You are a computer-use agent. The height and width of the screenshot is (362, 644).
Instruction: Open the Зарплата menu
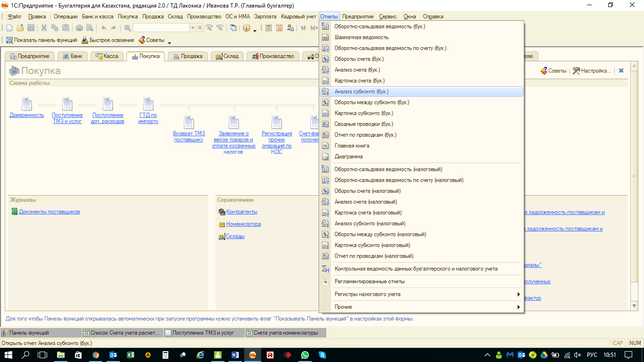265,16
